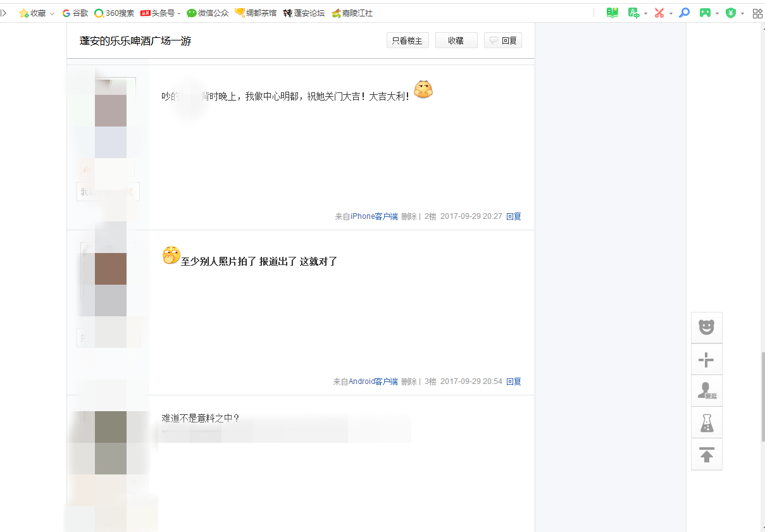Open the green reading book extension
765x532 pixels.
(612, 13)
